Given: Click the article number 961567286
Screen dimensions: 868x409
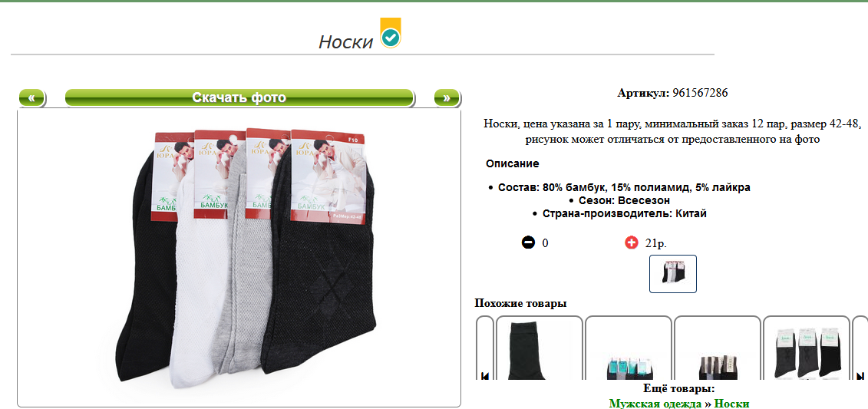Looking at the screenshot, I should click(700, 93).
